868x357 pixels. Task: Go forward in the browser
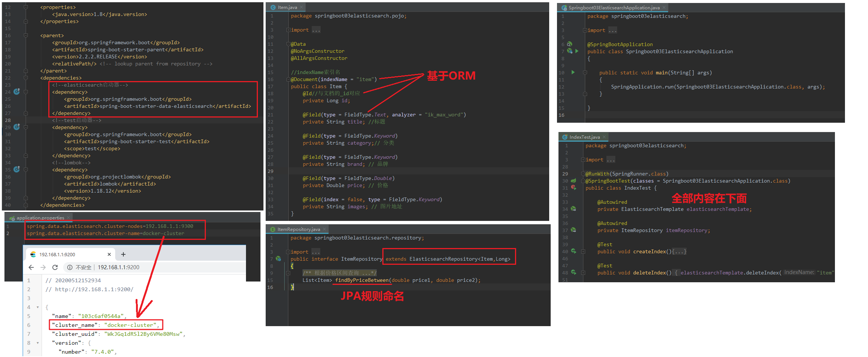coord(43,267)
